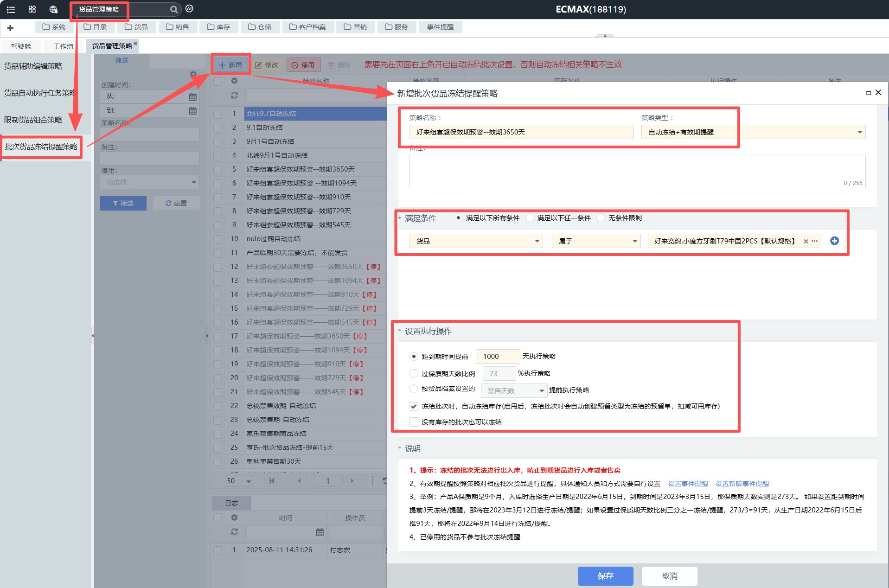Click the 取消 button

coord(669,576)
